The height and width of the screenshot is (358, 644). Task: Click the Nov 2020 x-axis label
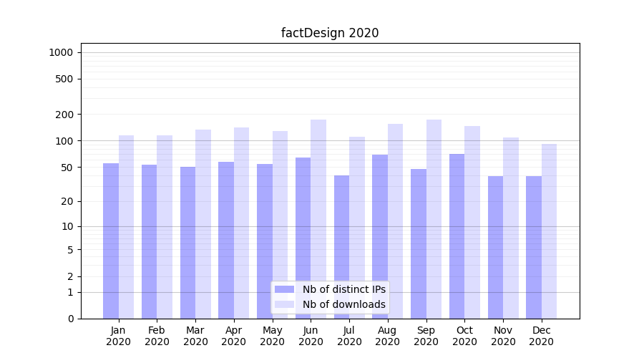(x=503, y=336)
